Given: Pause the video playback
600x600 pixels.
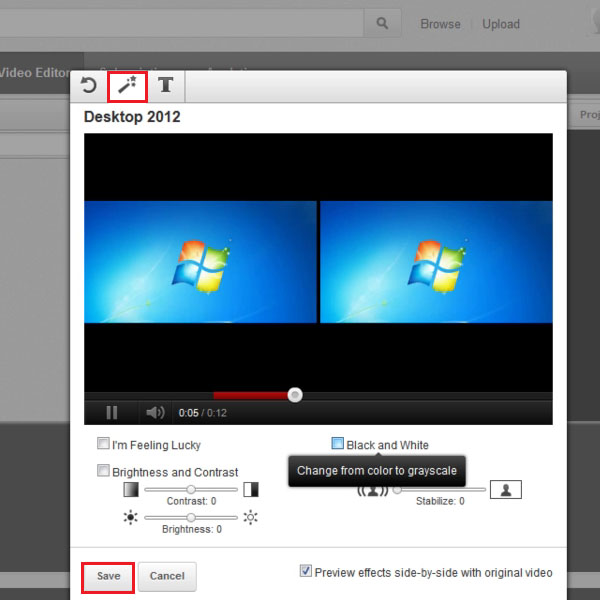Looking at the screenshot, I should coord(112,412).
